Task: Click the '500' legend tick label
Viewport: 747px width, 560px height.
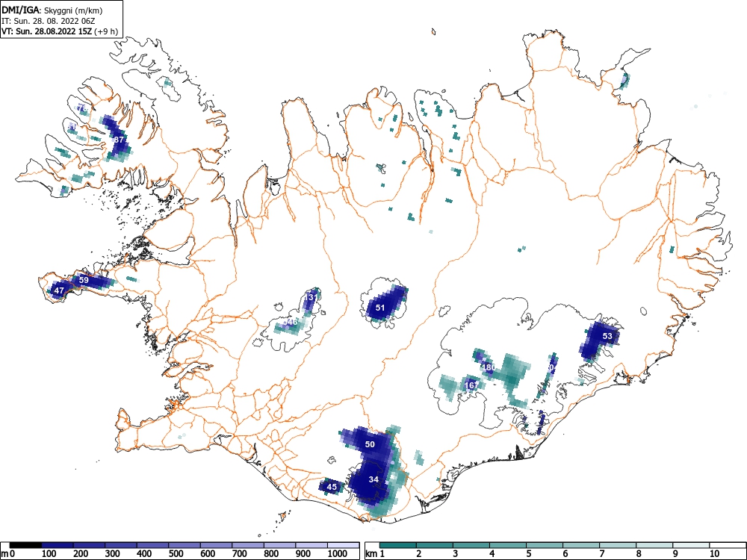Action: tap(176, 554)
